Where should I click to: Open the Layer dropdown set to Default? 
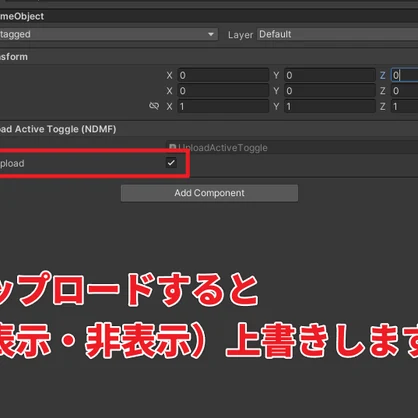point(337,34)
